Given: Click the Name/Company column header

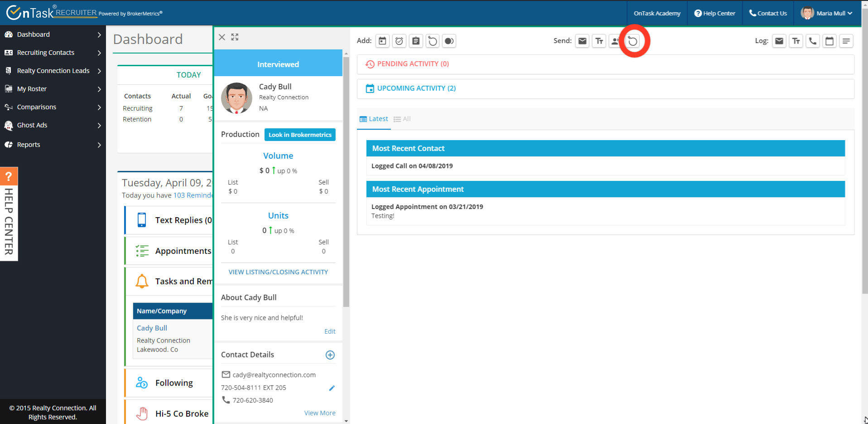Looking at the screenshot, I should click(162, 311).
